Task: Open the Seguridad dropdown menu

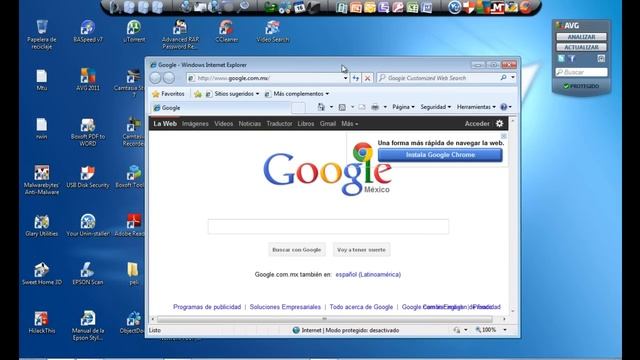Action: (x=436, y=107)
